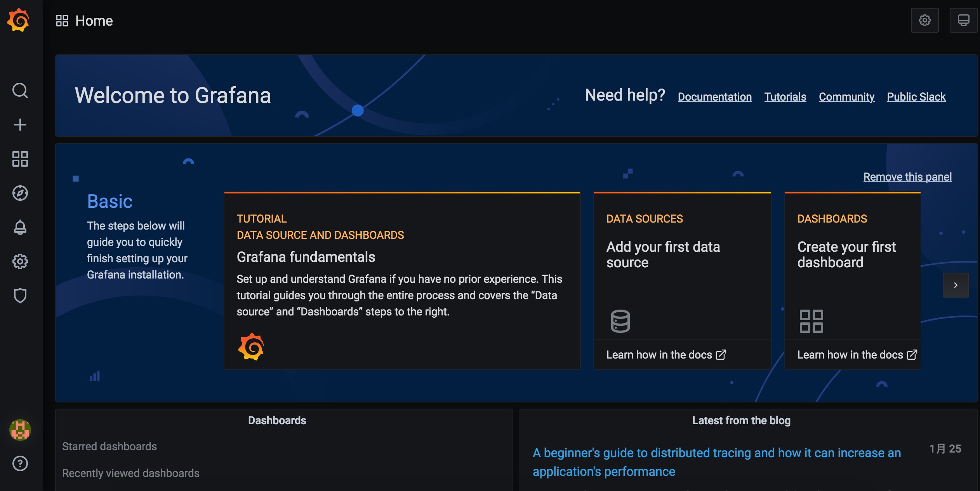Open the Server Admin shield icon
980x491 pixels.
click(x=20, y=296)
